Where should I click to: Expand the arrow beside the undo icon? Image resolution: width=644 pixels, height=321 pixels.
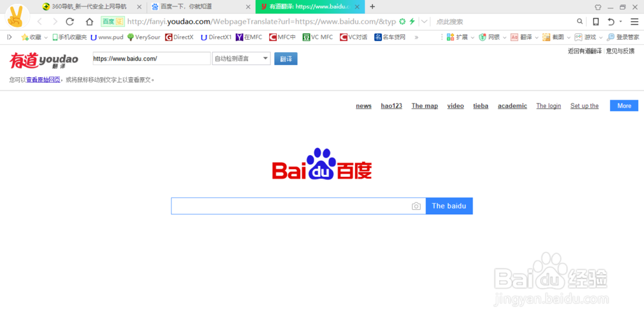tap(621, 21)
